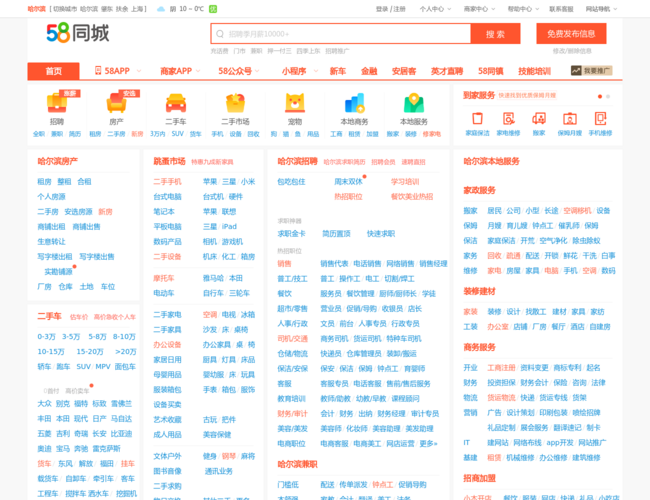Click the 免费发布信息 button
This screenshot has width=650, height=500.
571,34
